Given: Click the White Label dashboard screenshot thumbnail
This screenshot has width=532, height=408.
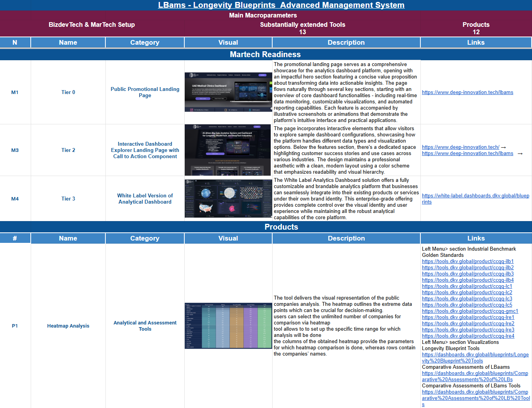Looking at the screenshot, I should [x=228, y=199].
